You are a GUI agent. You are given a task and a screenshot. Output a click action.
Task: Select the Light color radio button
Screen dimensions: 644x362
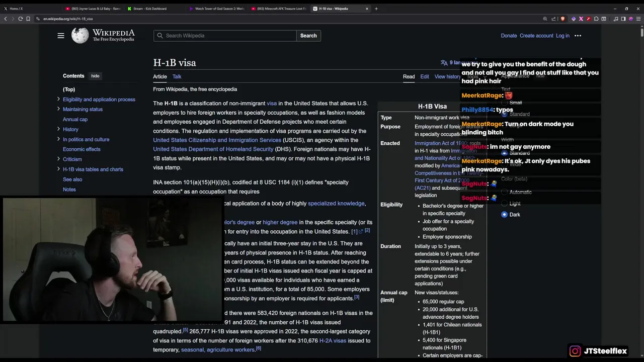504,204
